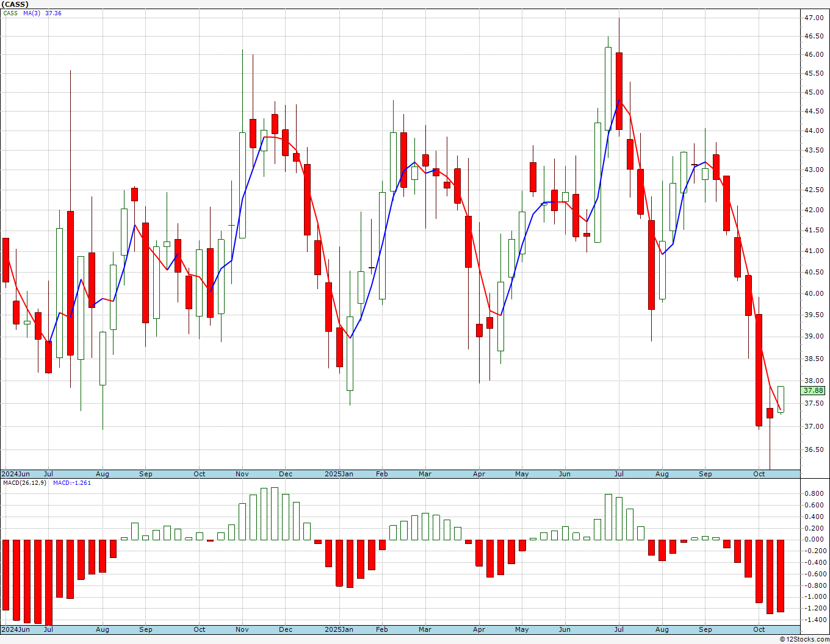This screenshot has width=830, height=644.
Task: Select Nov on the MACD panel date axis
Action: pos(242,629)
